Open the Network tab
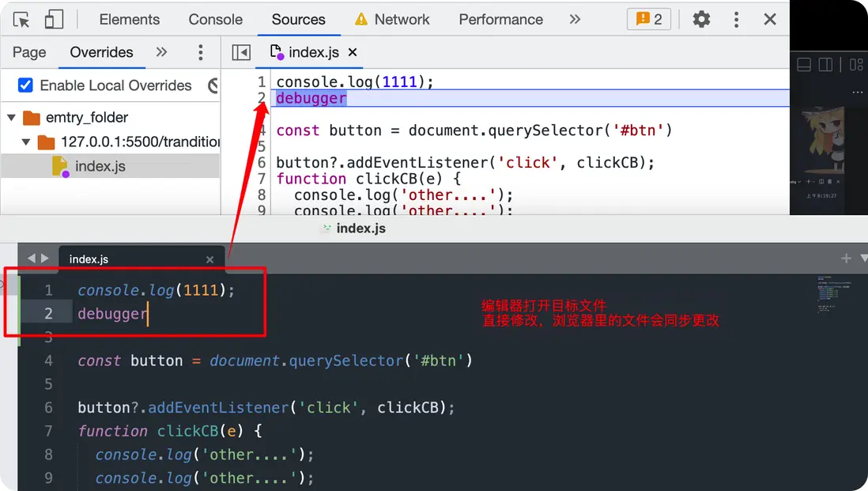Viewport: 868px width, 491px height. click(x=392, y=20)
